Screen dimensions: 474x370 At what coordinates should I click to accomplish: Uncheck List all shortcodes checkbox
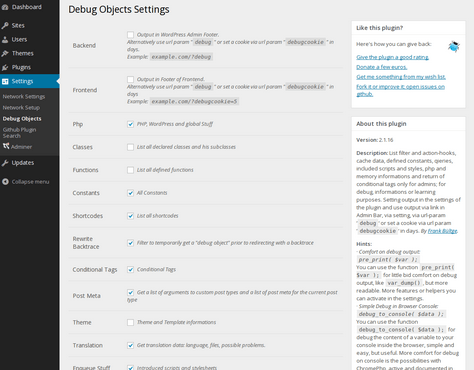tap(130, 216)
